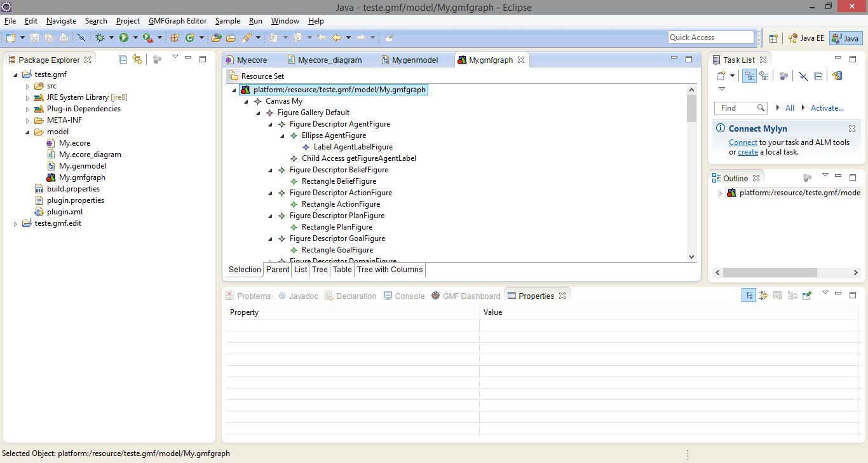Click the Connect link in Mylyn notice
Screen dimensions: 868x463
(x=743, y=142)
